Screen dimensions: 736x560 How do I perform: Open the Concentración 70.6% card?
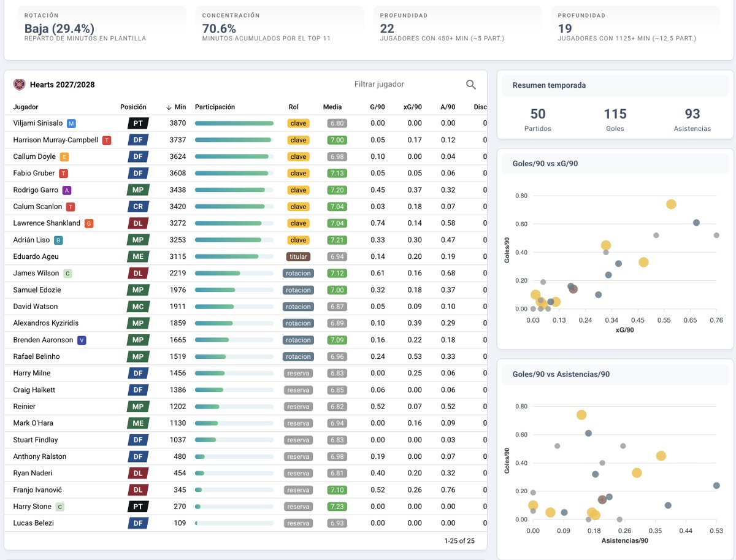pyautogui.click(x=281, y=28)
